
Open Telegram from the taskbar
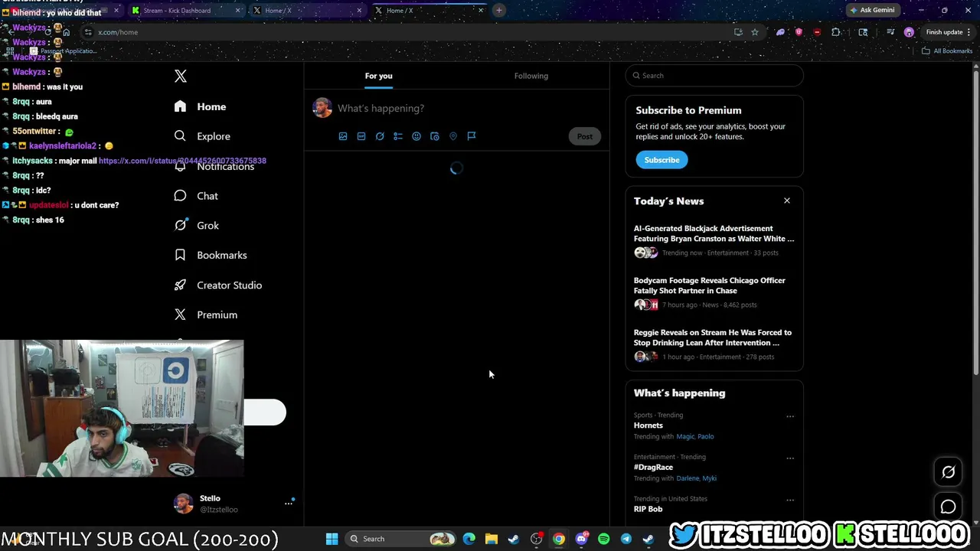pyautogui.click(x=626, y=539)
